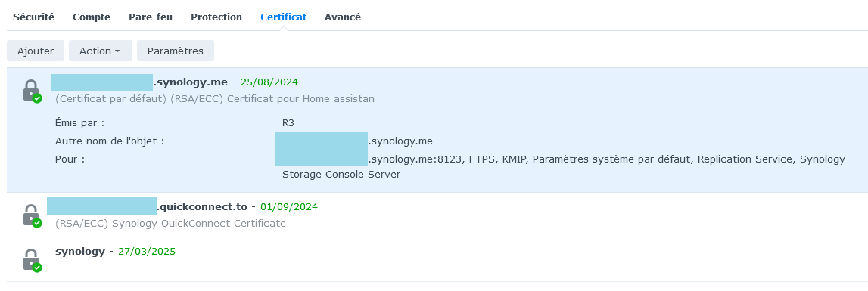Click the lock icon of quickconnect.to certificate
The height and width of the screenshot is (291, 868).
click(32, 215)
